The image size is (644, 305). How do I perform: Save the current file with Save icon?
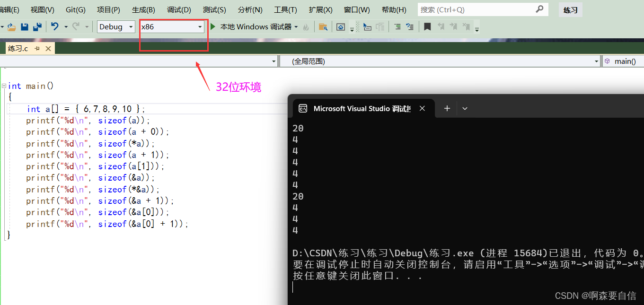click(25, 27)
